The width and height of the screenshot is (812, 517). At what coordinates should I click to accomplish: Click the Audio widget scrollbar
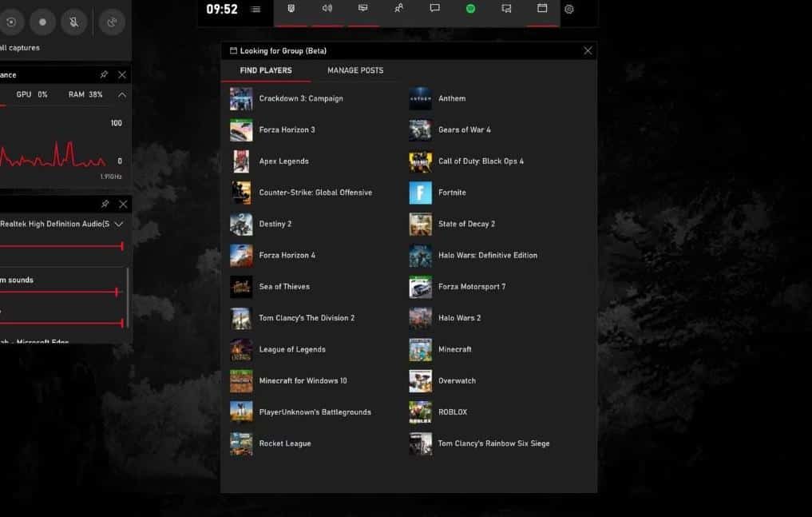[128, 296]
